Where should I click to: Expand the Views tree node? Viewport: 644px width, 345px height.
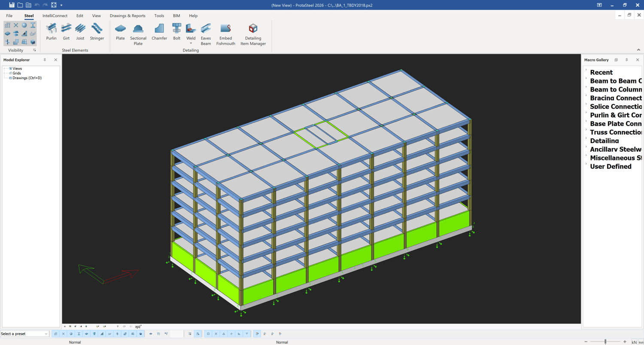click(5, 68)
